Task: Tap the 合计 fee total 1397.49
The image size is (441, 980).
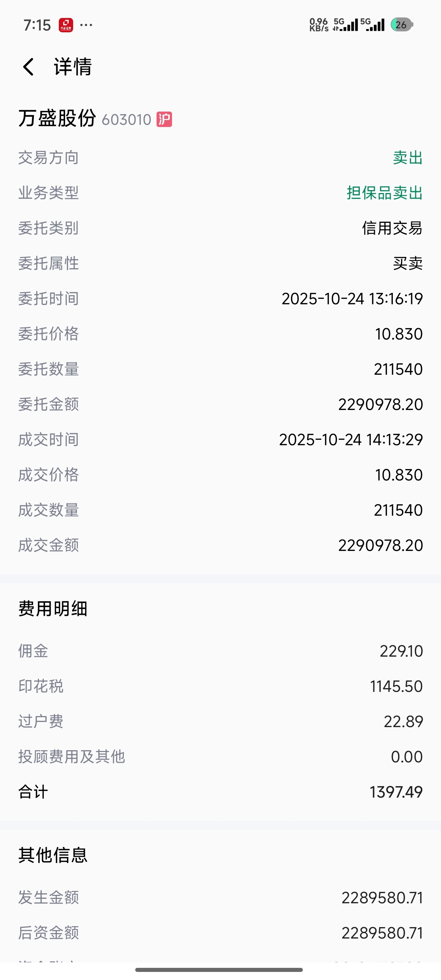Action: coord(396,792)
